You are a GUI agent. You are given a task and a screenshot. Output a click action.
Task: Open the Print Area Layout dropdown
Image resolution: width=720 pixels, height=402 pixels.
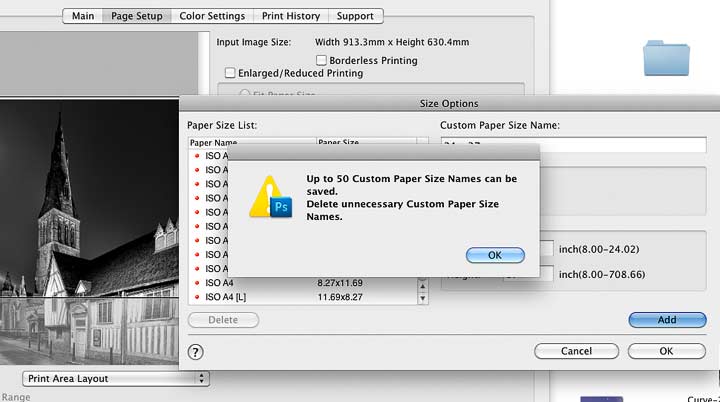(116, 379)
